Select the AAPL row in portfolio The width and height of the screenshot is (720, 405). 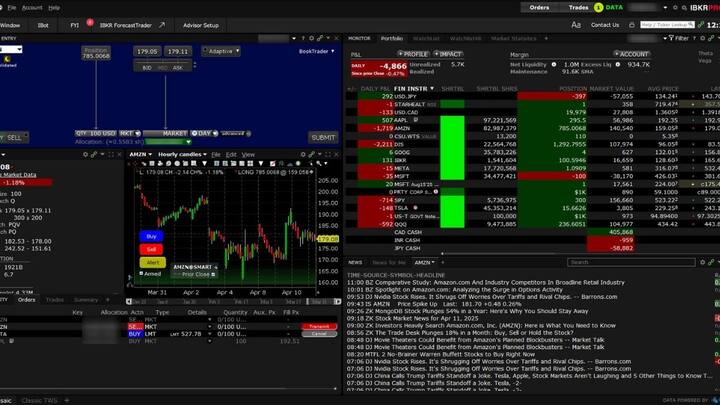(x=533, y=120)
